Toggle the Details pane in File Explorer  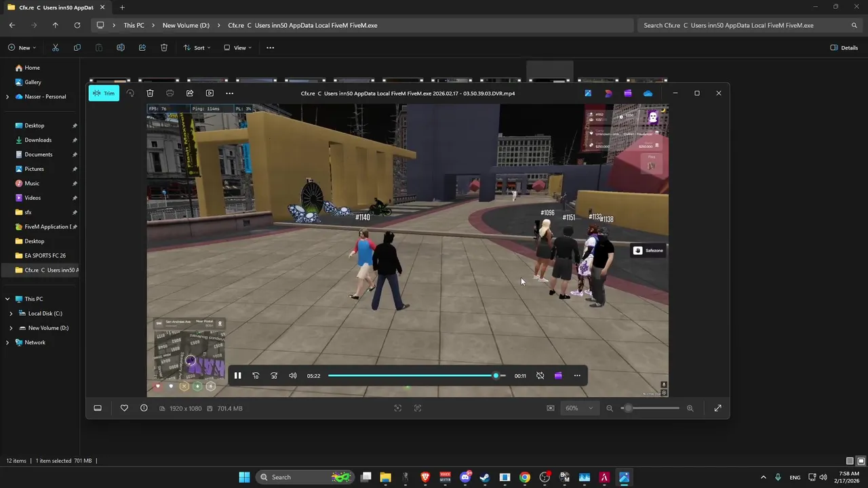coord(844,47)
